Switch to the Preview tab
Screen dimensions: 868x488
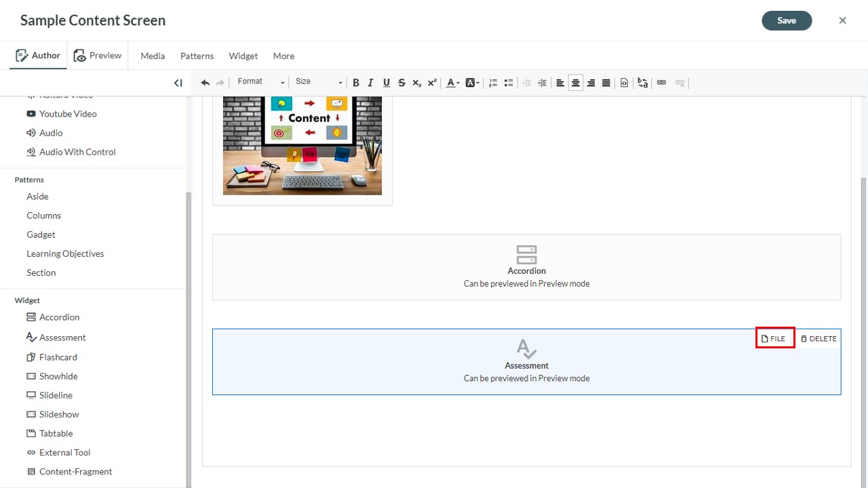point(98,56)
